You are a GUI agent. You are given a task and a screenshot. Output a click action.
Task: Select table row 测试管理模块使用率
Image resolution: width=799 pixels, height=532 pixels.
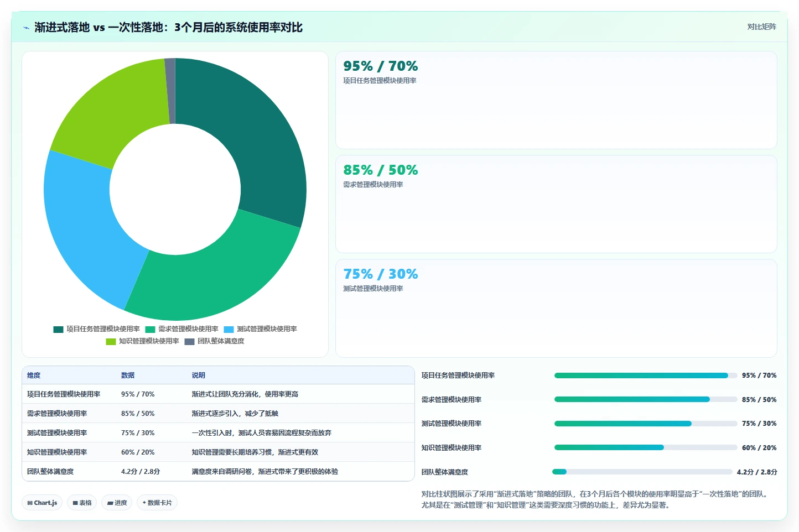pyautogui.click(x=218, y=433)
